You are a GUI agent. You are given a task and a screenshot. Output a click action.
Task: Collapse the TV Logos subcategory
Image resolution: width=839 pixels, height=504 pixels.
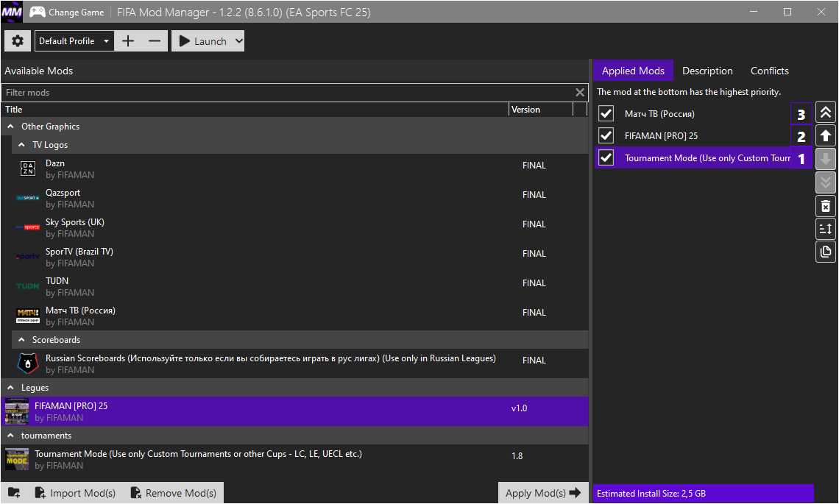(21, 145)
